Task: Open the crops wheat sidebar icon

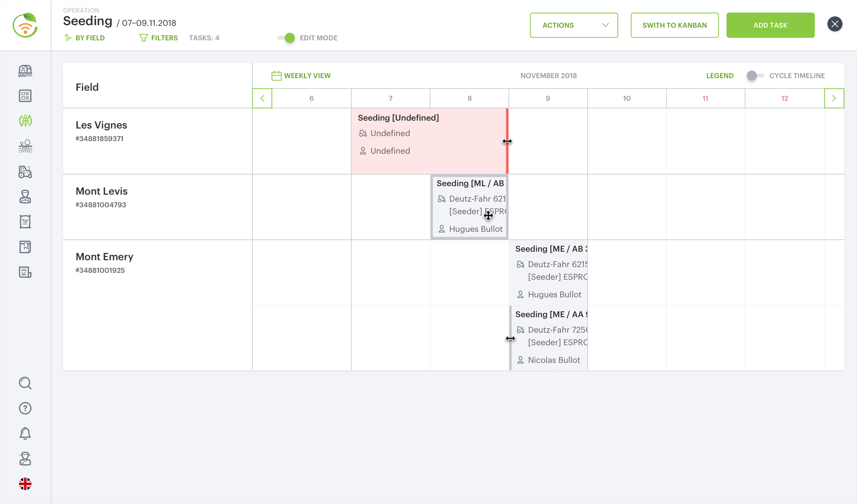Action: (x=25, y=121)
